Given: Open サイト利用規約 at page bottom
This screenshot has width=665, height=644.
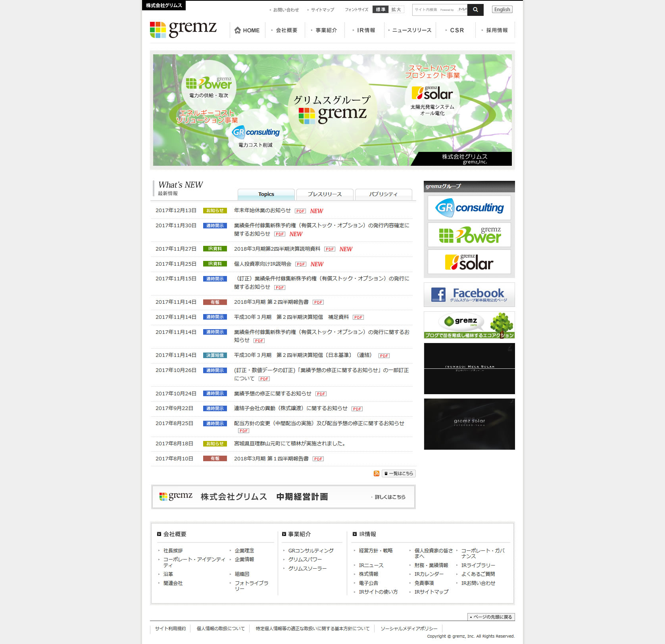Looking at the screenshot, I should pyautogui.click(x=170, y=629).
